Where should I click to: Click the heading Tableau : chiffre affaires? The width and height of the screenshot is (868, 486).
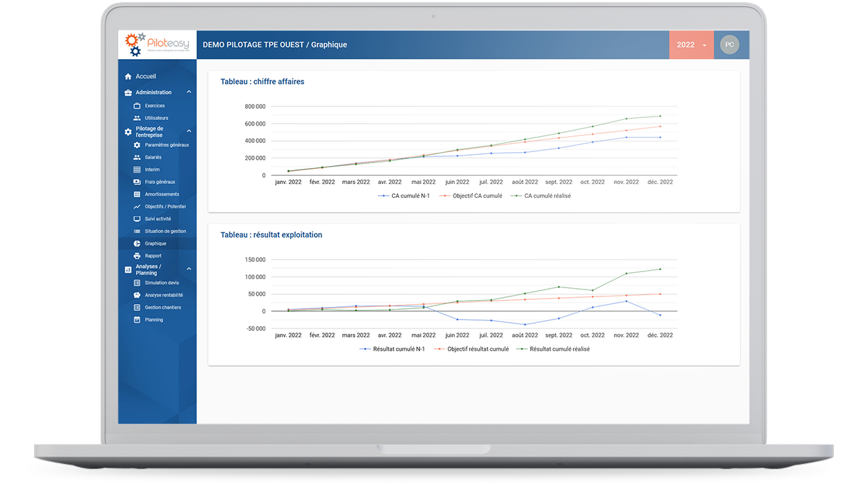[262, 82]
